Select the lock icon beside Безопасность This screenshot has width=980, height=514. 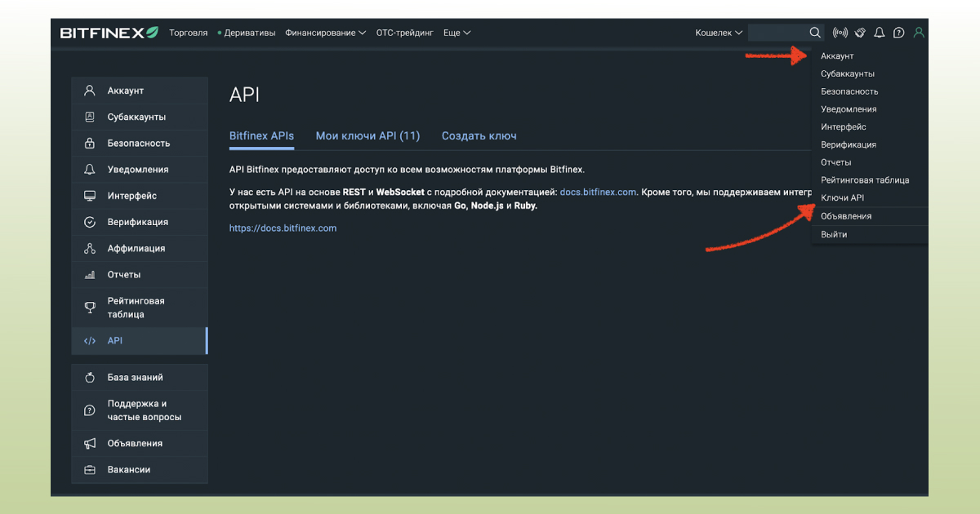(x=90, y=143)
